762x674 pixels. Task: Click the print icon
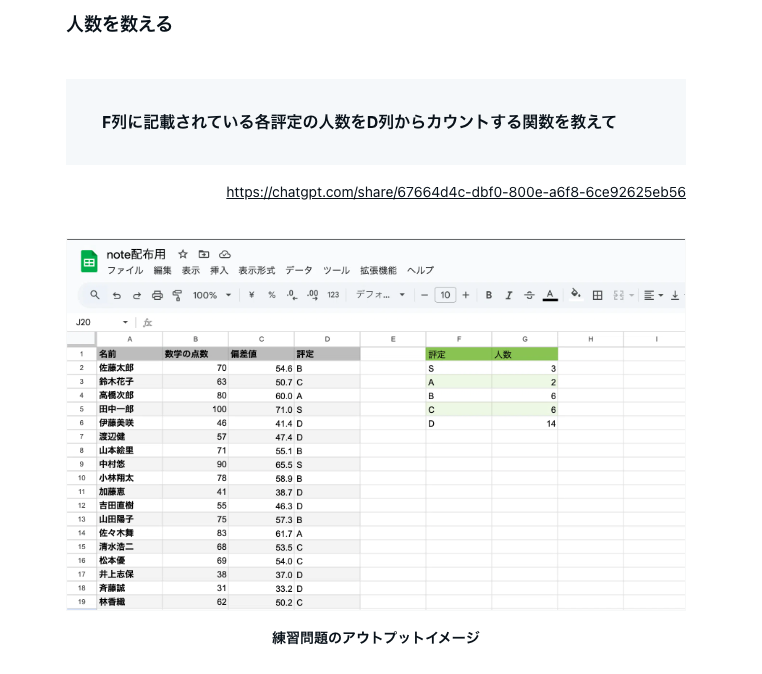point(157,295)
